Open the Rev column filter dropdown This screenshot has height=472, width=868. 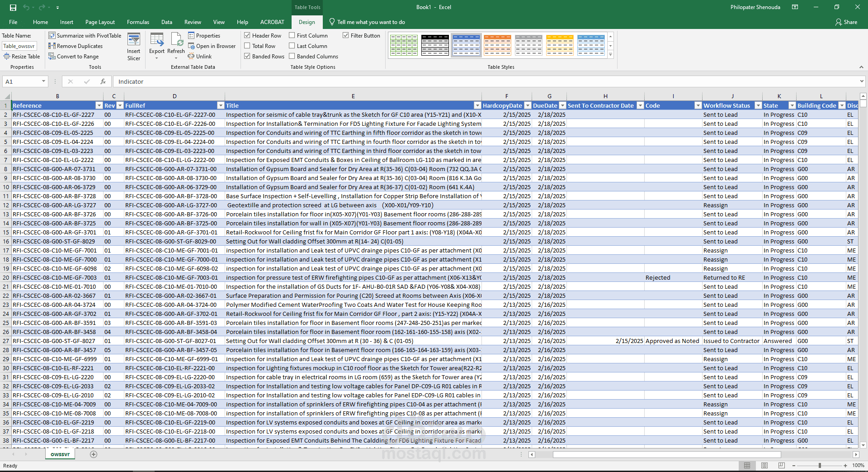[120, 105]
